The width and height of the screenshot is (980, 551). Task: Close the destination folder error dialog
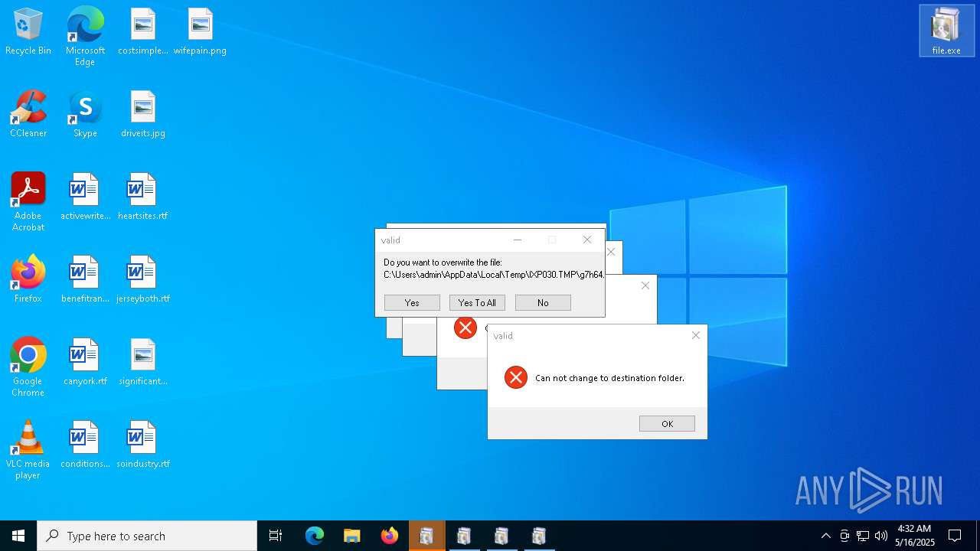[695, 335]
